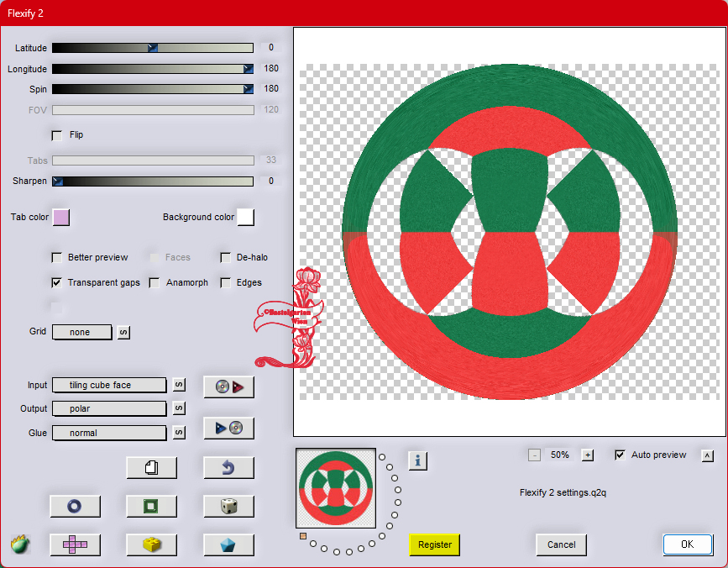Expand the Glue dropdown showing normal

tap(109, 433)
